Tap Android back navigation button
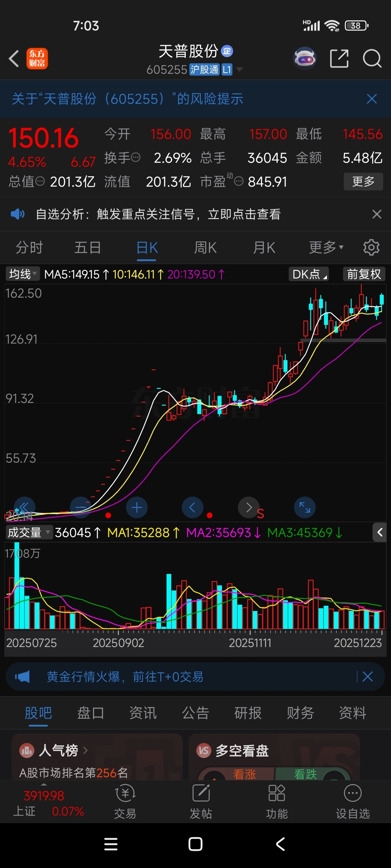Image resolution: width=391 pixels, height=868 pixels. [x=280, y=844]
